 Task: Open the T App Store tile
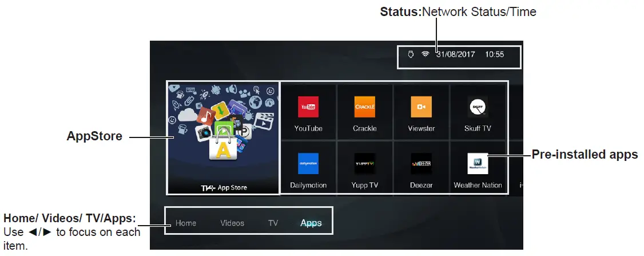(224, 138)
